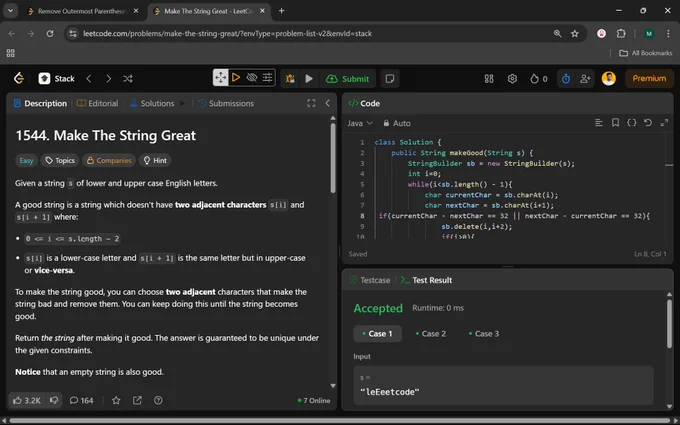680x425 pixels.
Task: Switch to the Editorial tab
Action: click(98, 103)
